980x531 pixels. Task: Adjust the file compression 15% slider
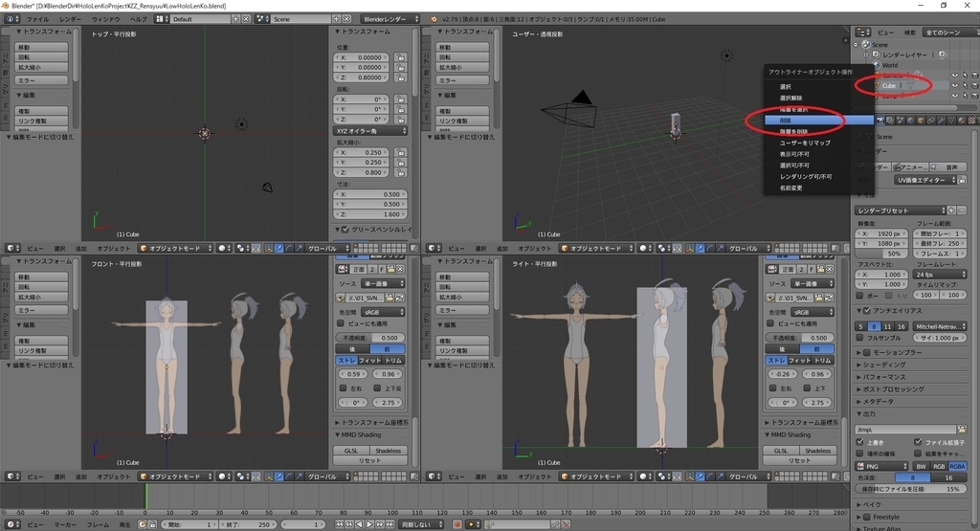point(911,489)
